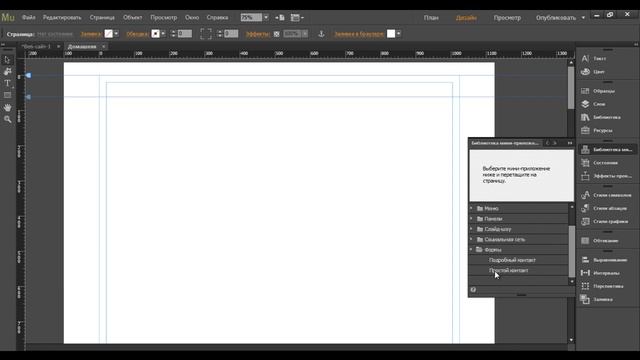Click the stroke color swatch
Image resolution: width=640 pixels, height=360 pixels.
point(155,34)
